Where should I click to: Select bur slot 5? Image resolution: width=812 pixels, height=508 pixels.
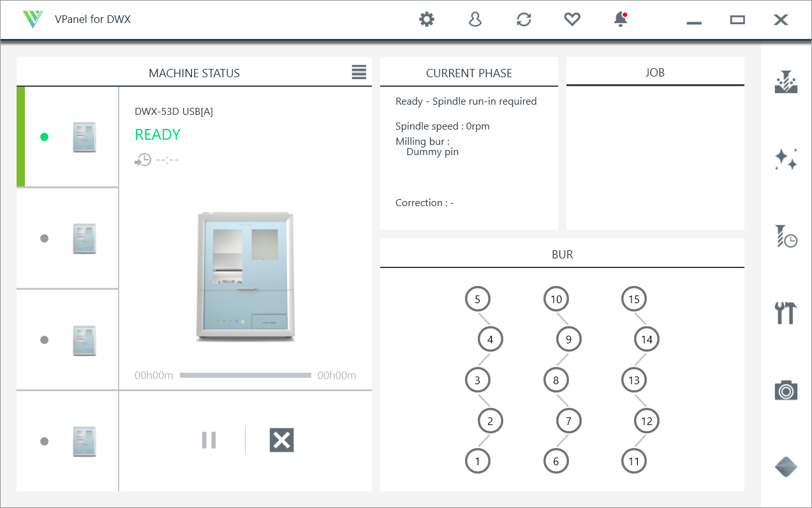(478, 299)
